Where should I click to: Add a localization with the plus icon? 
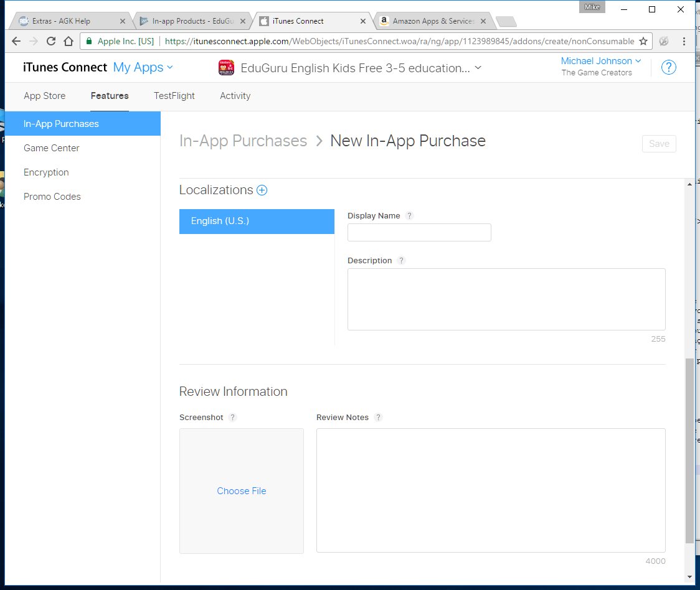coord(262,190)
